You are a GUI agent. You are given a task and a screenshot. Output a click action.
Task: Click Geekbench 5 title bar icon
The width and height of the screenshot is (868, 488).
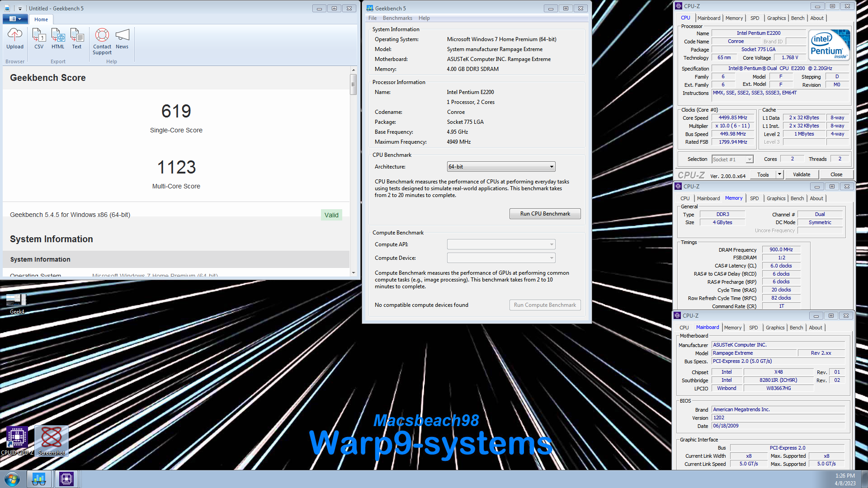coord(370,8)
